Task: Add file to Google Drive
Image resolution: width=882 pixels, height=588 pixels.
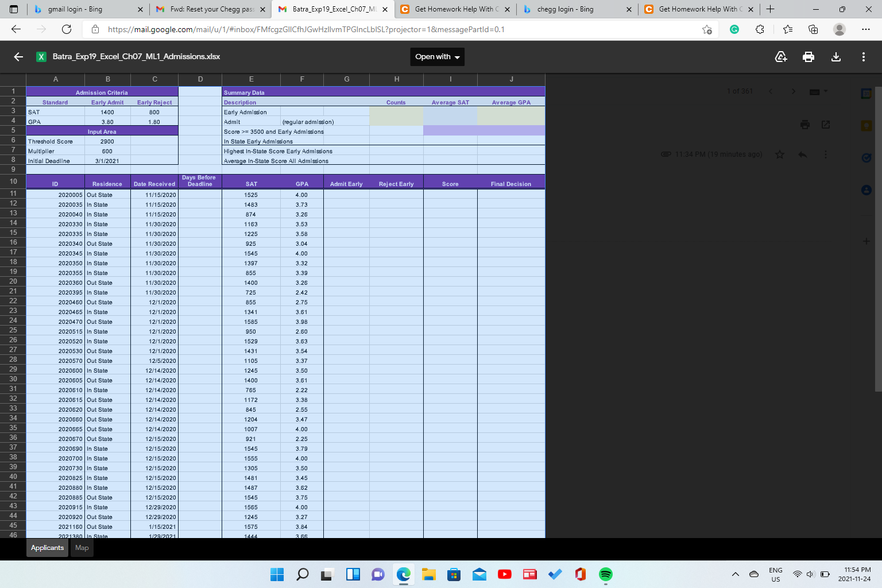Action: pos(781,56)
